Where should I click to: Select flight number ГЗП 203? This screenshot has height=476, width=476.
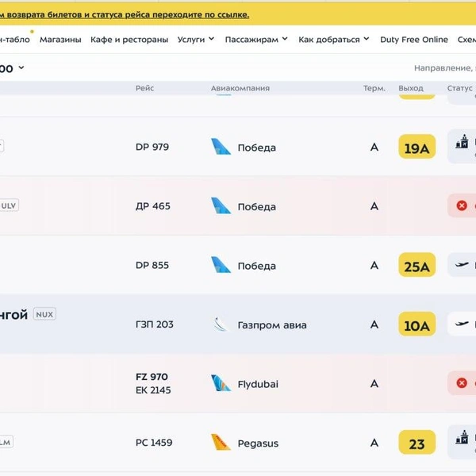(x=155, y=324)
